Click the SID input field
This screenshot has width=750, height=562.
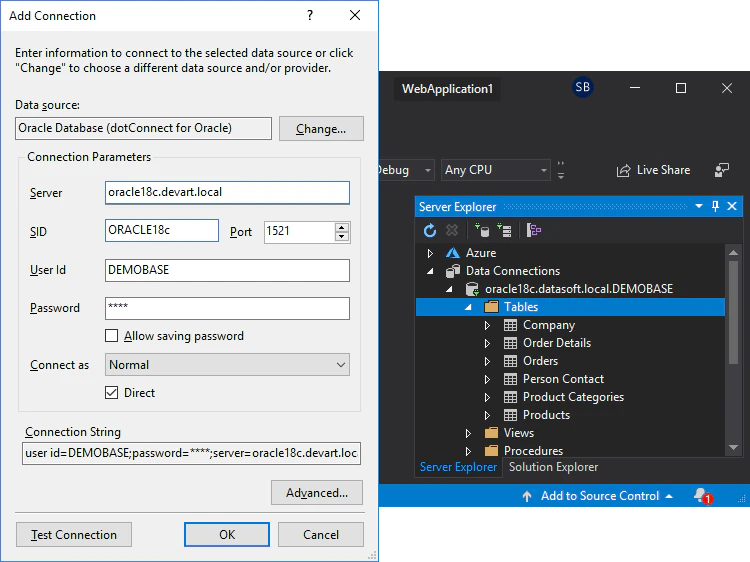pyautogui.click(x=162, y=231)
